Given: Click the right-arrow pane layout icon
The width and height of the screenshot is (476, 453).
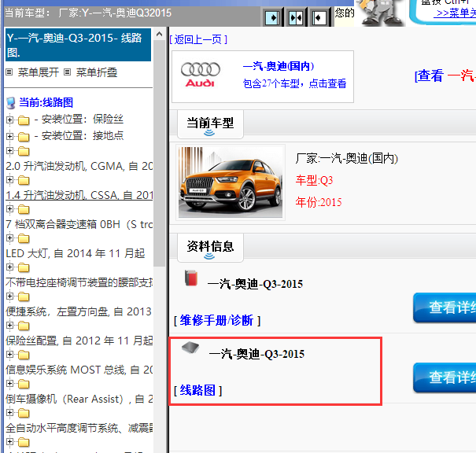Looking at the screenshot, I should click(272, 17).
